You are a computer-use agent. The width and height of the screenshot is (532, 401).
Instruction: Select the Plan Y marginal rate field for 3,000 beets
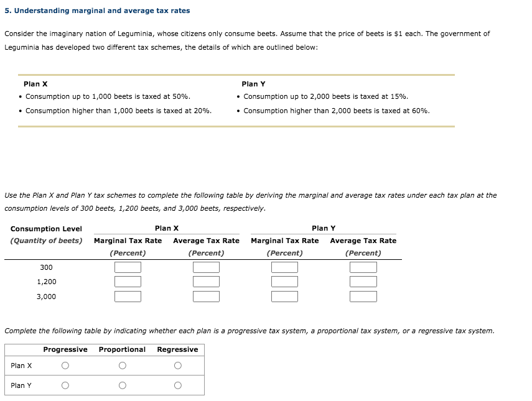[x=285, y=297]
